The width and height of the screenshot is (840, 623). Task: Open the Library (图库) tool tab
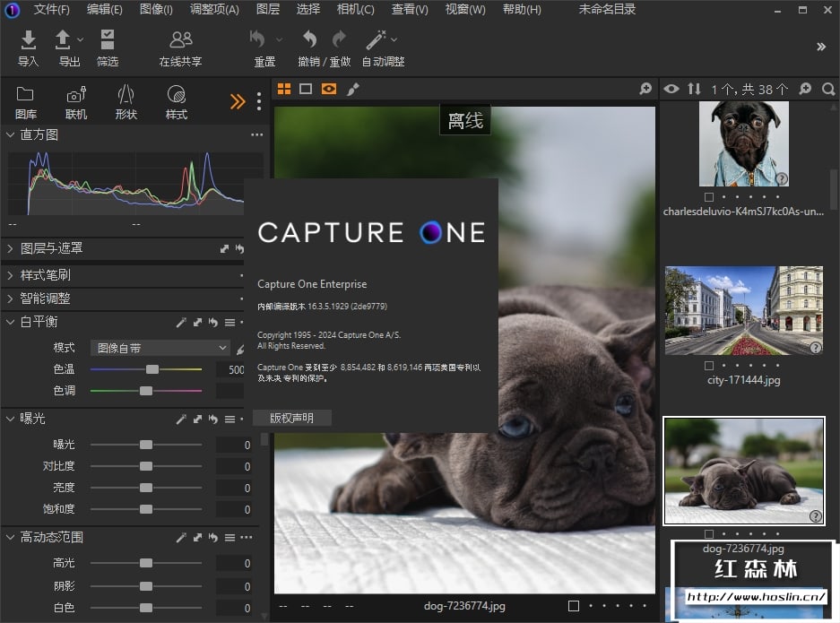click(x=26, y=95)
